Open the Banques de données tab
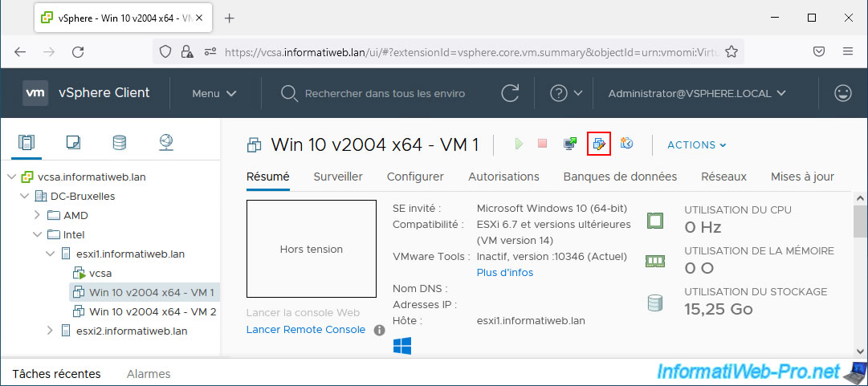 (x=620, y=177)
